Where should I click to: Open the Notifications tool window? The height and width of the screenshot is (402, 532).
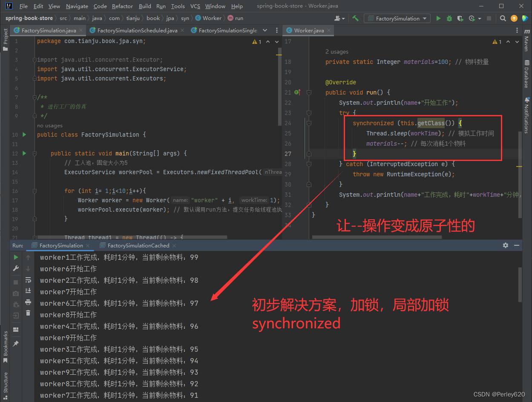tap(526, 115)
